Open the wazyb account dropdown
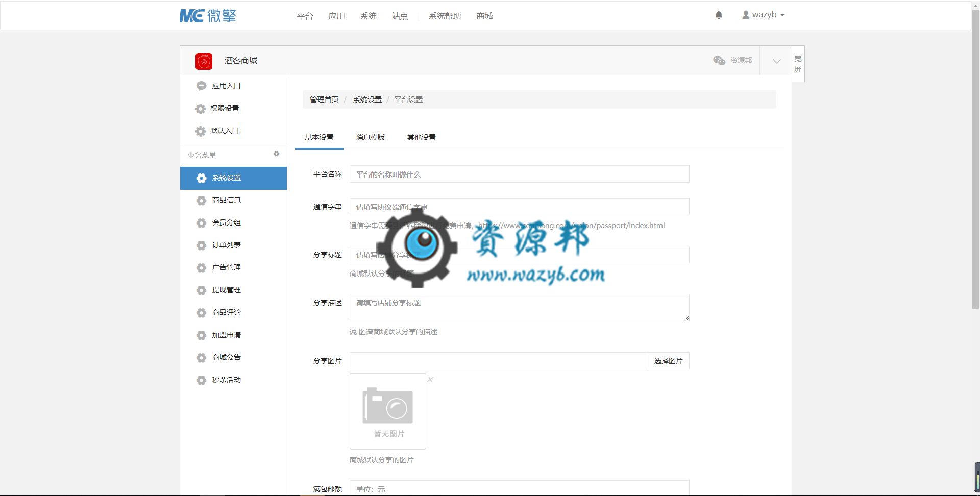980x496 pixels. pyautogui.click(x=763, y=15)
